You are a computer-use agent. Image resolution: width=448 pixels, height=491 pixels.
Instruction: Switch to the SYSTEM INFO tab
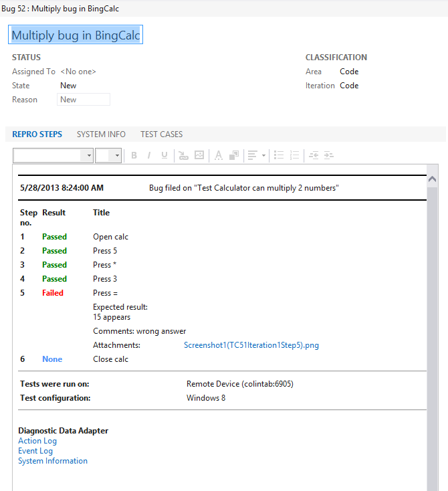click(101, 134)
